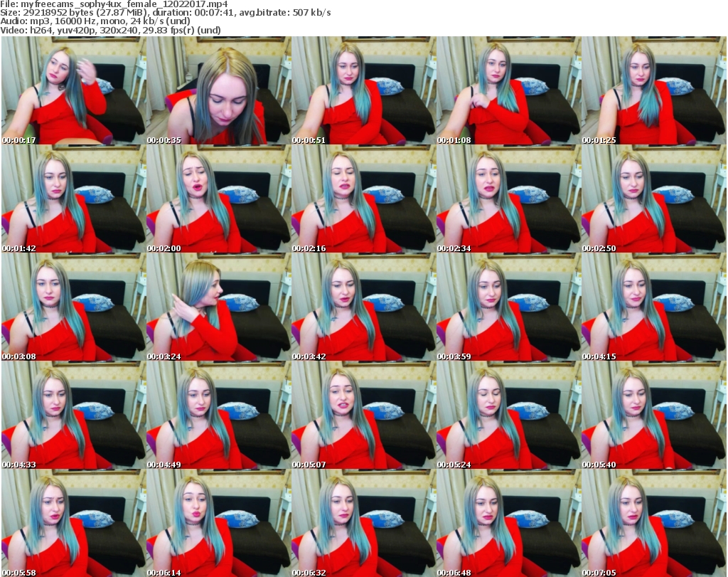The width and height of the screenshot is (728, 577).
Task: Select the thumbnail frame stamped 00:04:49
Action: (219, 415)
